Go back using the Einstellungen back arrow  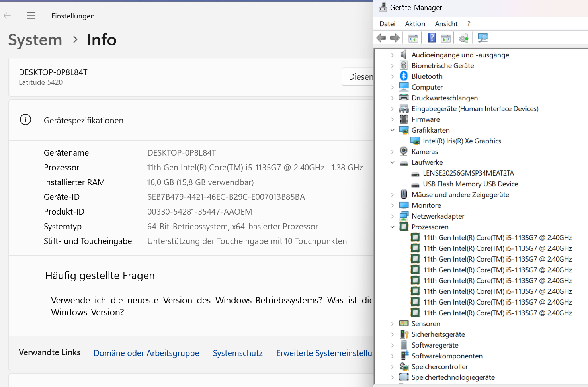7,16
